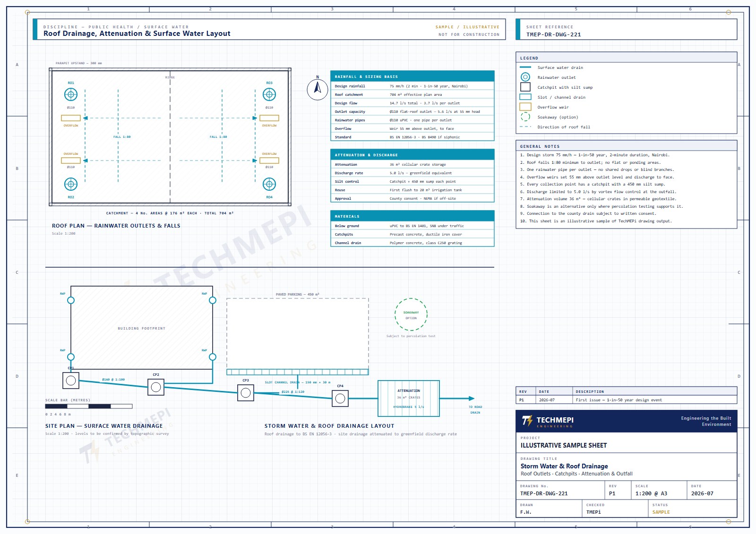This screenshot has width=756, height=534.
Task: Click the legend surface water drain line
Action: 525,67
